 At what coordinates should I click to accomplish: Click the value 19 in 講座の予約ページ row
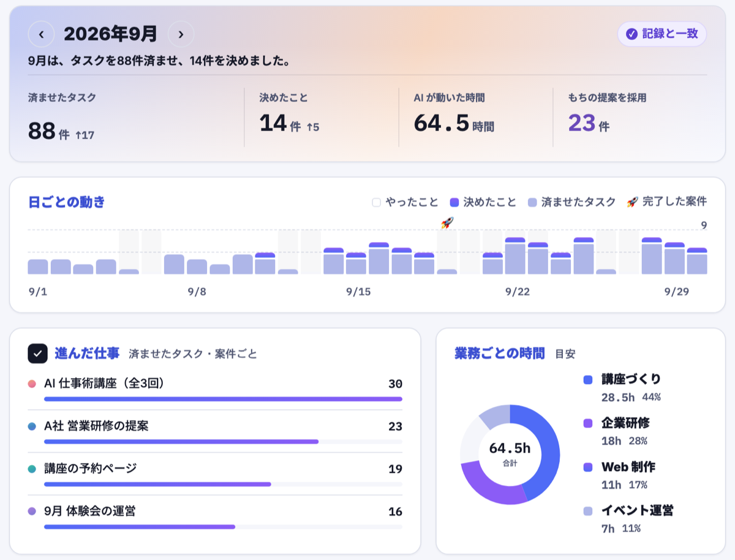coord(395,469)
